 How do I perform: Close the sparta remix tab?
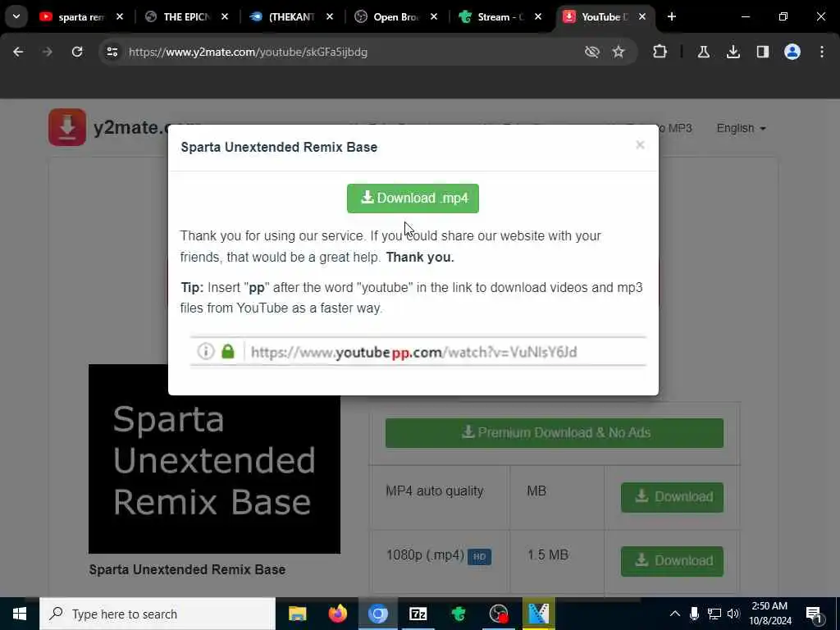120,17
